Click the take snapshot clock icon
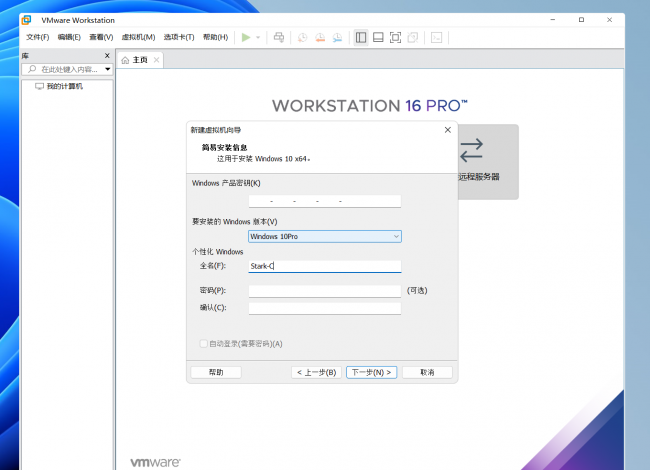650x470 pixels. coord(303,37)
